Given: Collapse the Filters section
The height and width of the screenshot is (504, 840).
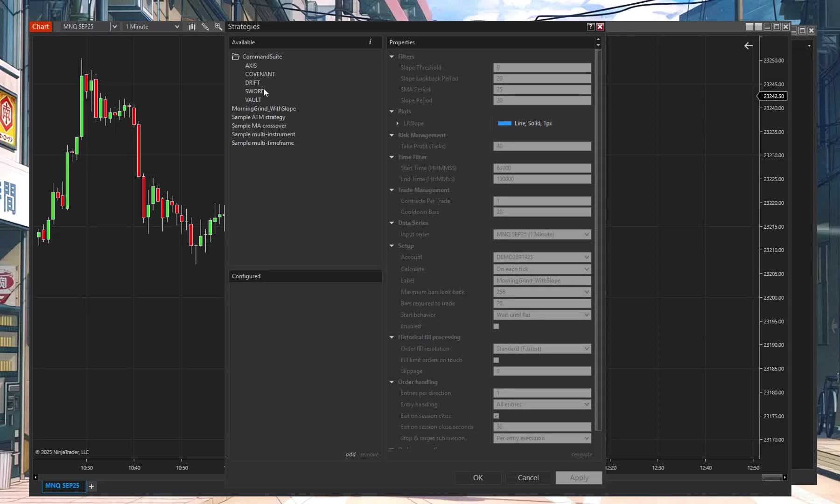Looking at the screenshot, I should click(392, 56).
